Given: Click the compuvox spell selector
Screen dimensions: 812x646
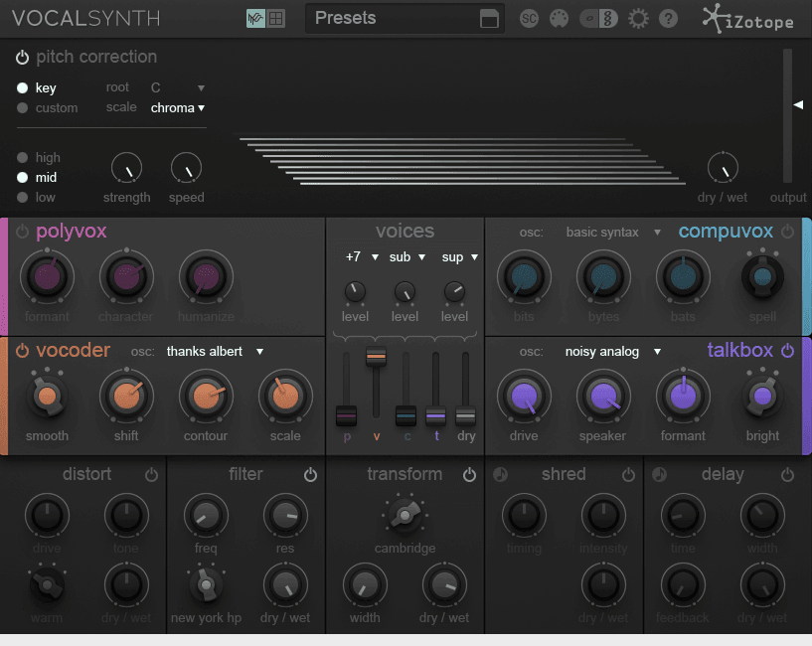Looking at the screenshot, I should click(762, 276).
